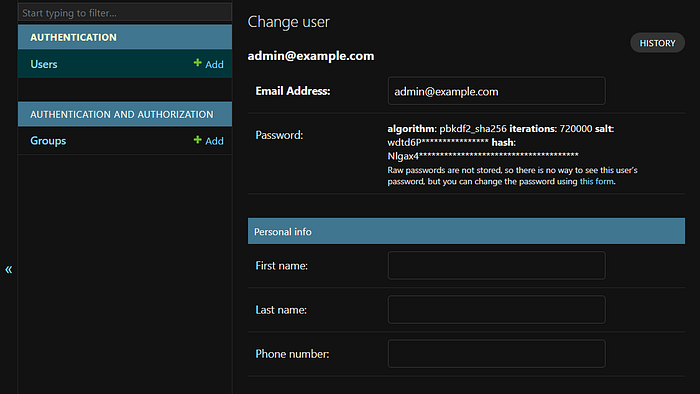Click the Password label text
The width and height of the screenshot is (700, 394).
[x=279, y=135]
